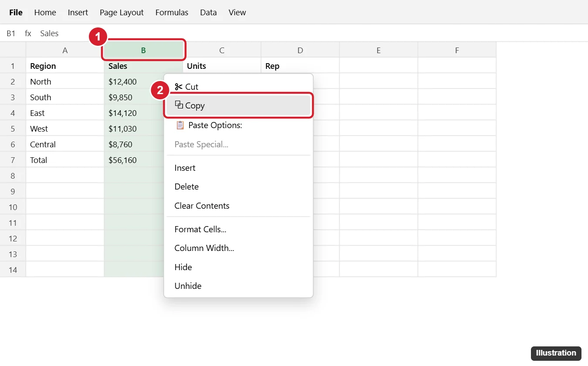Select row 1 header
Image resolution: width=588 pixels, height=366 pixels.
(x=13, y=66)
